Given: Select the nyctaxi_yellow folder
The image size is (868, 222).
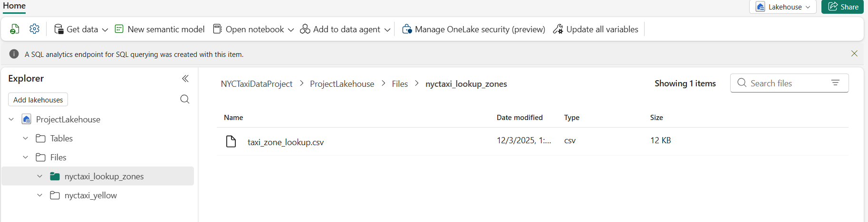Looking at the screenshot, I should (x=90, y=195).
